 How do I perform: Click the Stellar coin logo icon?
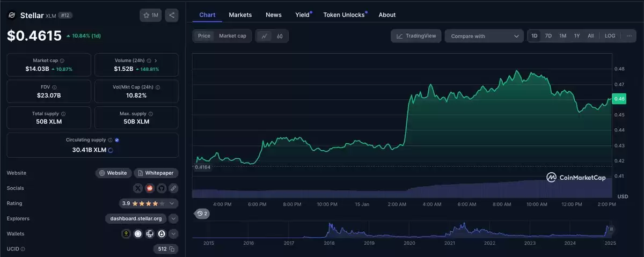[11, 15]
